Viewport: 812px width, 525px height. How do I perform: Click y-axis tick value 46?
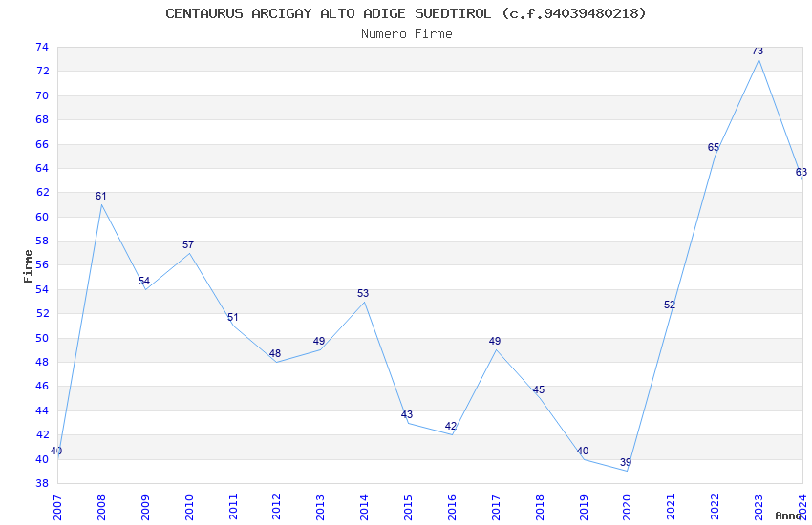42,386
